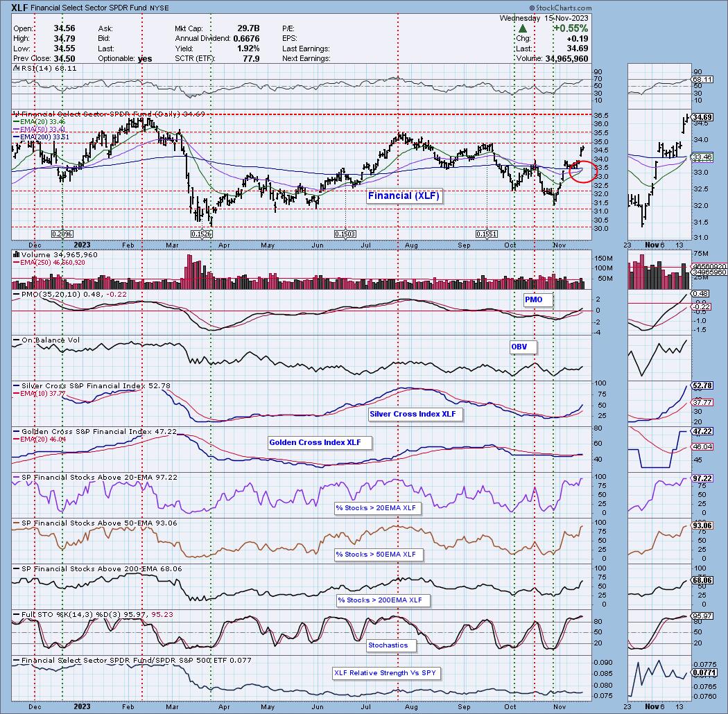Select the header Volume value 34,965,960
728x714 pixels.
(566, 58)
